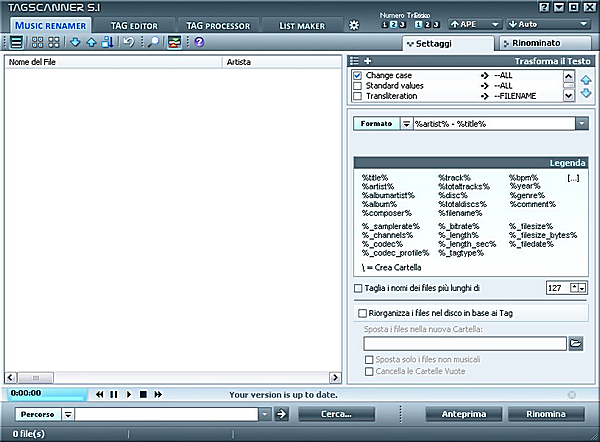Toggle the file list view icon
Viewport: 600px width, 442px height.
tap(16, 42)
